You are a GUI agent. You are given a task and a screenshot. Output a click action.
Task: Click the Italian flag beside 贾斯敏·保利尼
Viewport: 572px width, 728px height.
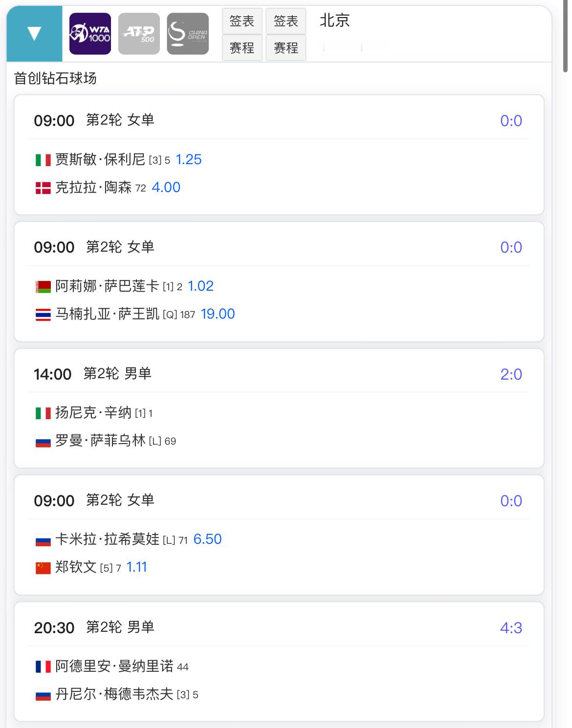pyautogui.click(x=43, y=160)
